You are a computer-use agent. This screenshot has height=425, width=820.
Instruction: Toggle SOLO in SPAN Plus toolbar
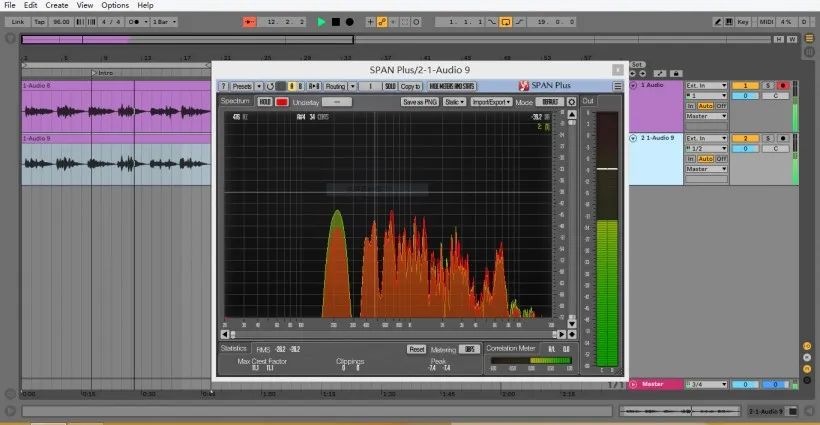(390, 87)
